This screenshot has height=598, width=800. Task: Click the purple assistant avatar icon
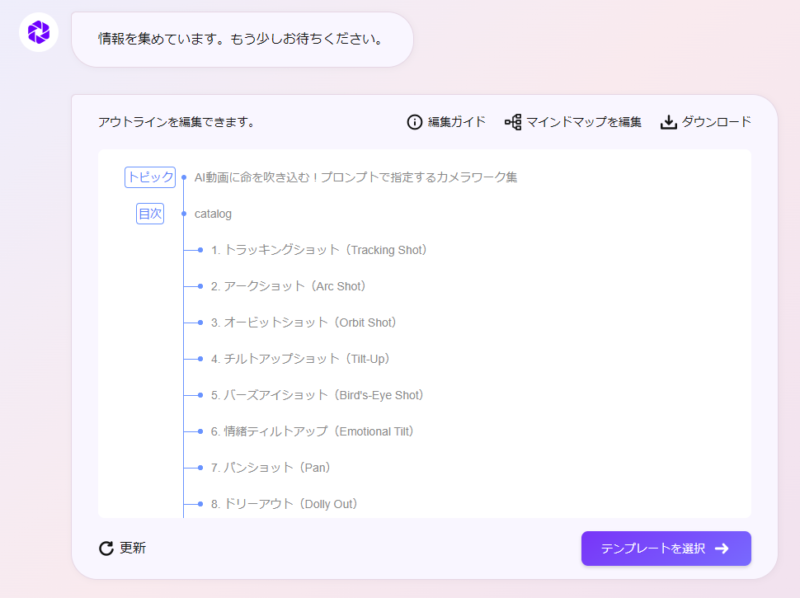point(39,33)
